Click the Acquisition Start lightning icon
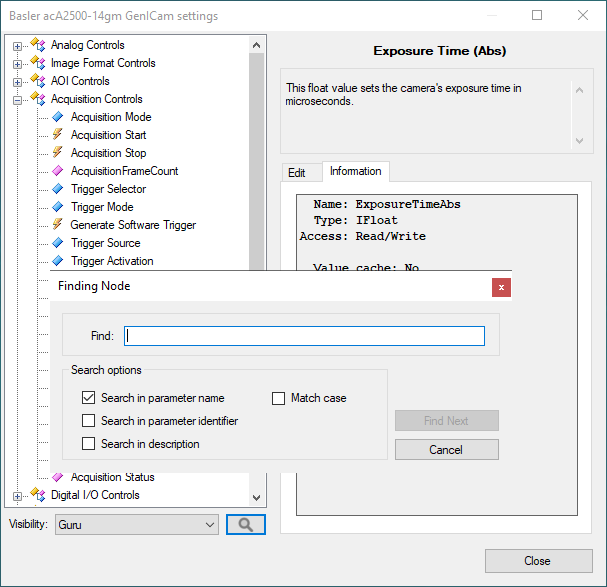The width and height of the screenshot is (607, 587). click(58, 135)
